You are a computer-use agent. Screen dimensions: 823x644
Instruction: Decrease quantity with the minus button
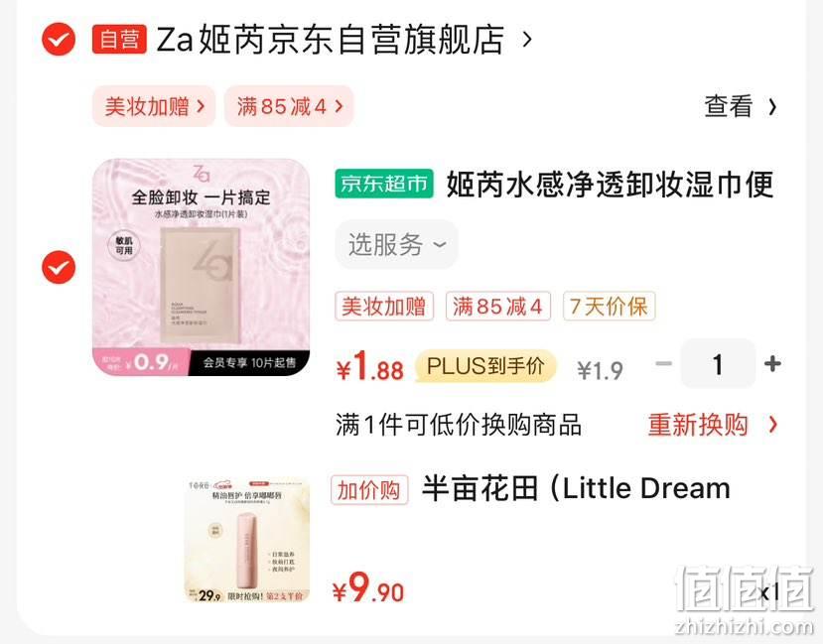pos(664,363)
